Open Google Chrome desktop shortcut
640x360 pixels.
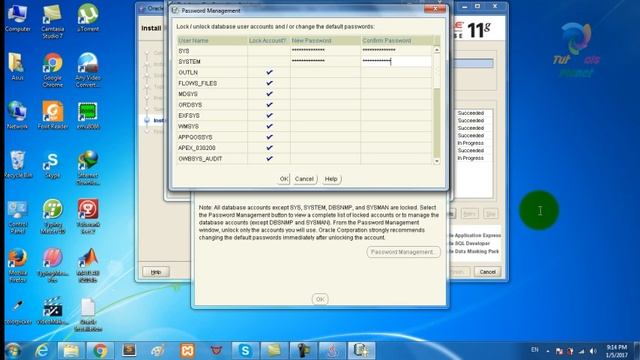pos(53,70)
